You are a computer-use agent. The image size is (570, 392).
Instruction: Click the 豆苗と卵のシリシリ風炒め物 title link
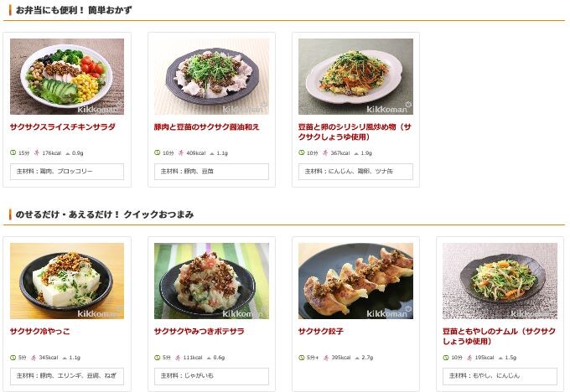click(355, 132)
